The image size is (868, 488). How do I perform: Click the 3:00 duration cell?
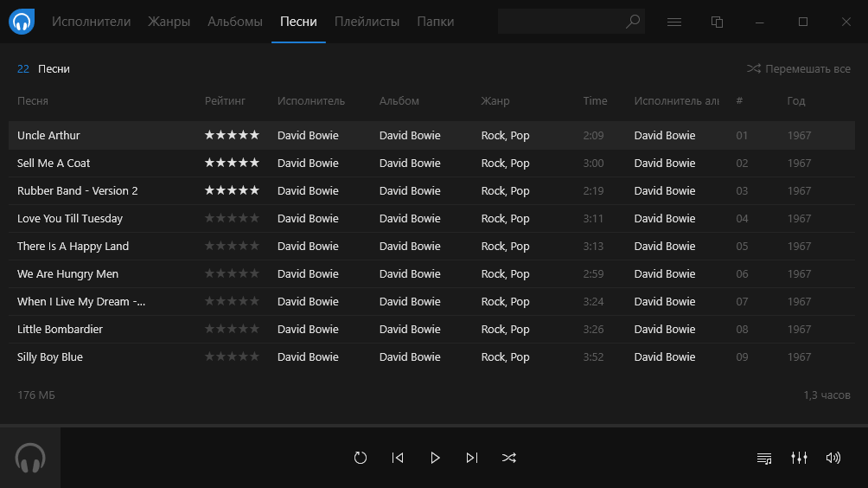(593, 163)
